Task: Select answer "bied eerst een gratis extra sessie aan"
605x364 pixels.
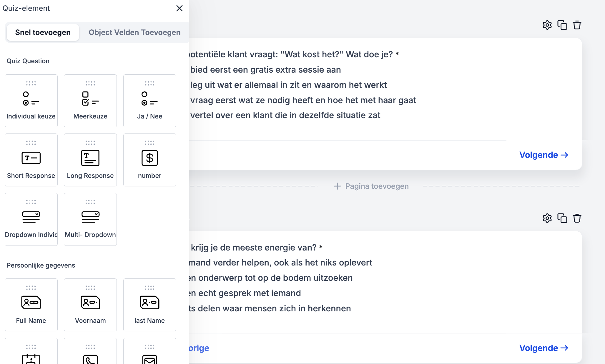Action: pyautogui.click(x=265, y=70)
